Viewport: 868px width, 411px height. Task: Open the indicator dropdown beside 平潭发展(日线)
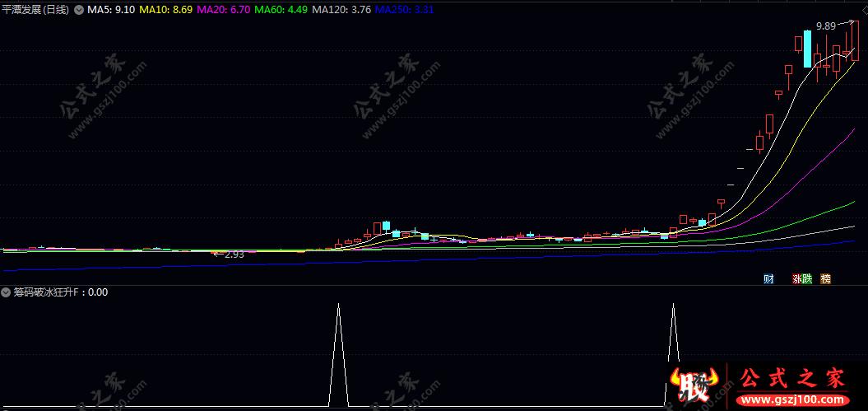tap(78, 9)
